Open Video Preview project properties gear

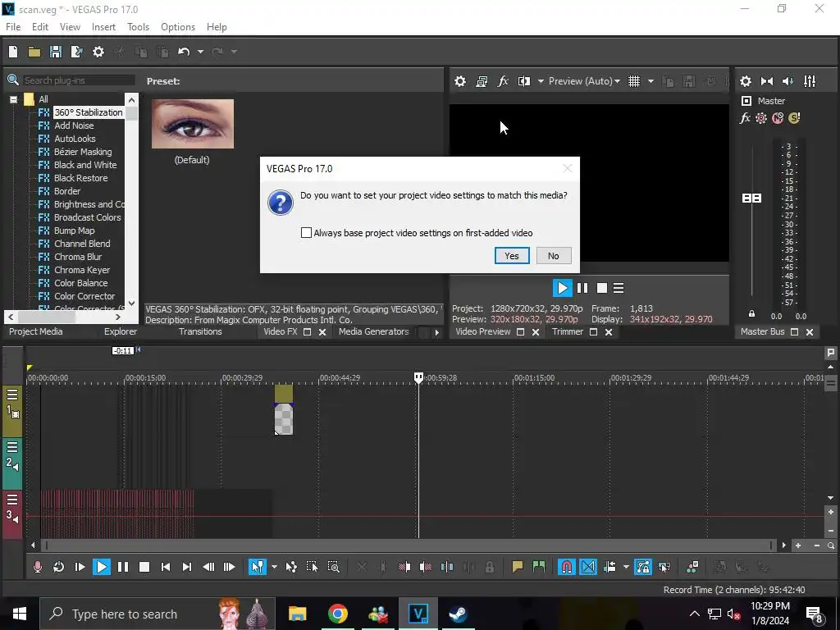pyautogui.click(x=459, y=81)
